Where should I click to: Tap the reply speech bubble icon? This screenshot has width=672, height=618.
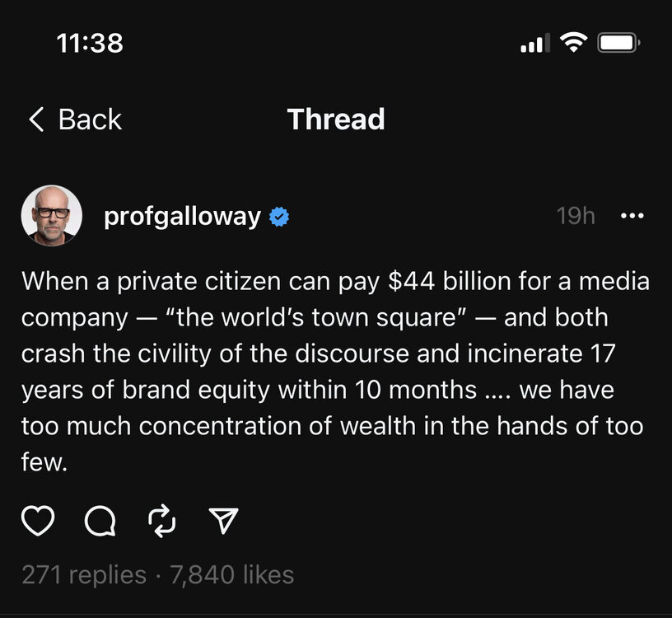coord(100,519)
